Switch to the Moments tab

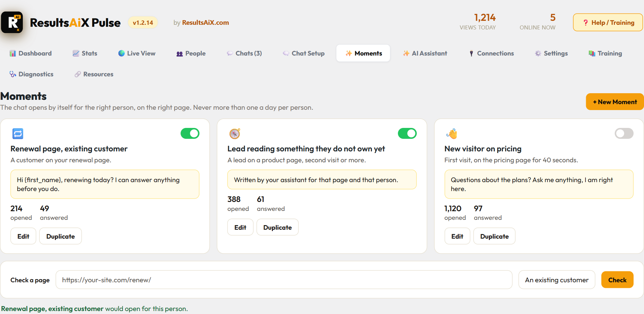tap(363, 53)
